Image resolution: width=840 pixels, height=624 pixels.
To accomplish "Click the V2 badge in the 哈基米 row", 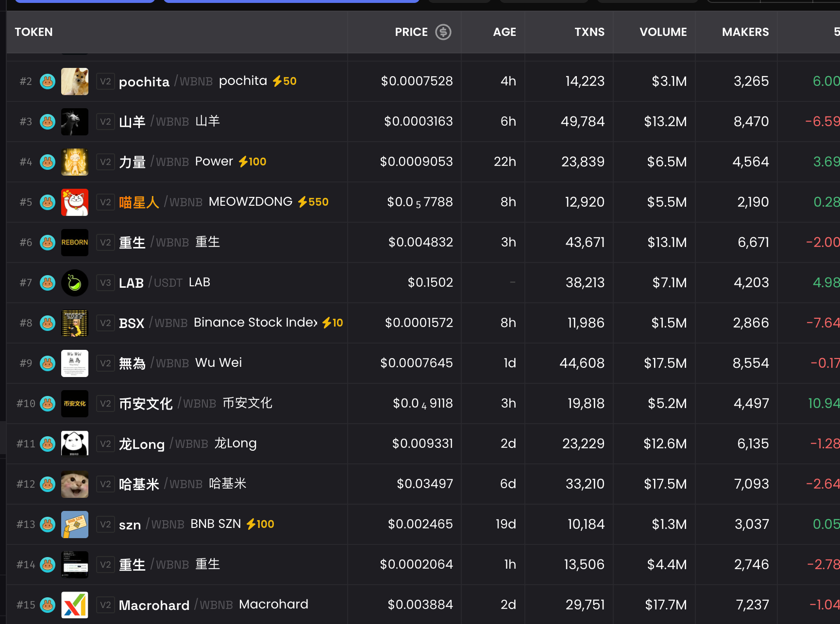I will [105, 484].
